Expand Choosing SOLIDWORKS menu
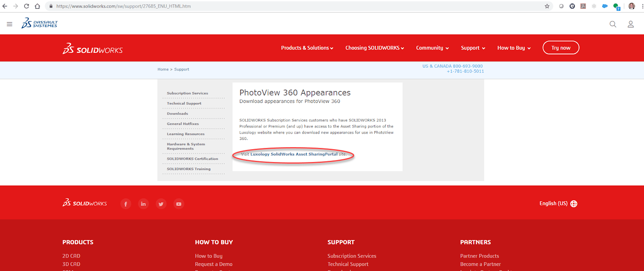The height and width of the screenshot is (271, 644). pos(375,48)
